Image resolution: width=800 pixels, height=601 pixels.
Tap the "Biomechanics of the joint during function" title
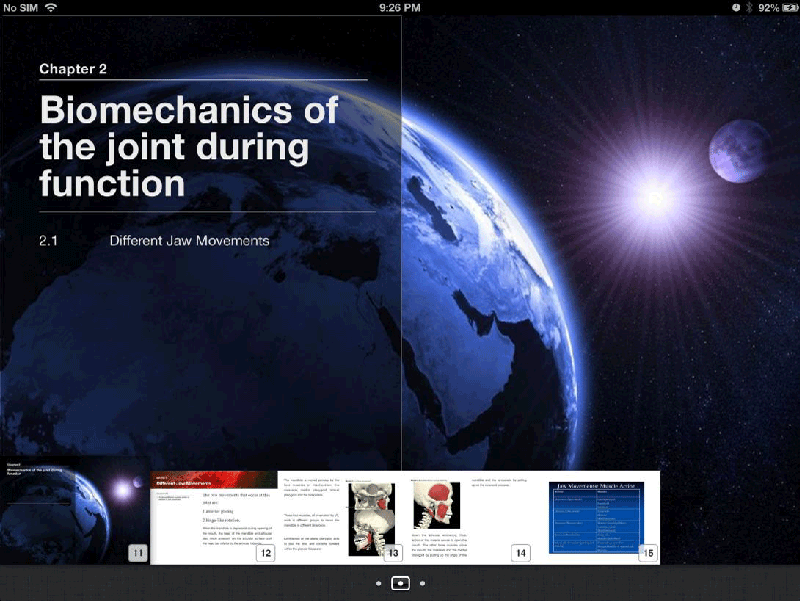coord(189,146)
